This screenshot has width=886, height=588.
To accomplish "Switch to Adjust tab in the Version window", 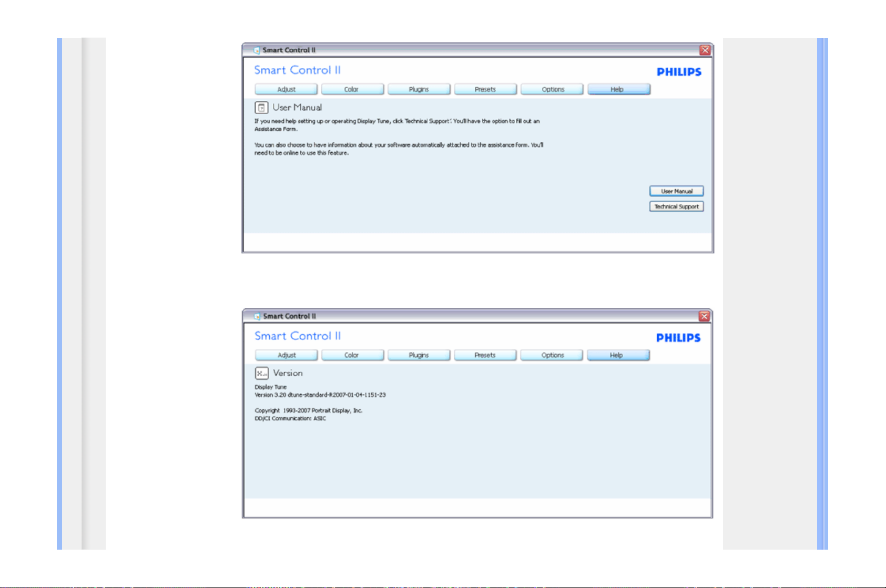I will [287, 355].
